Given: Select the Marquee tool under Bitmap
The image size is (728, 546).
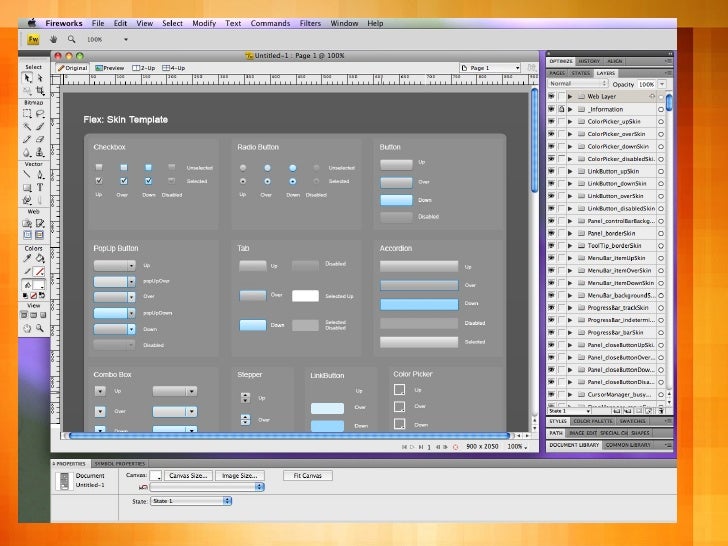Looking at the screenshot, I should coord(27,114).
